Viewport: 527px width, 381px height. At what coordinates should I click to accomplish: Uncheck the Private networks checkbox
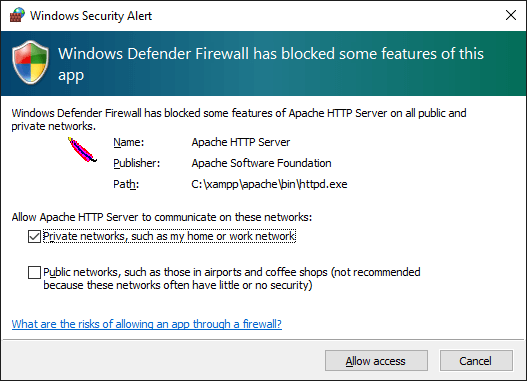pos(34,237)
